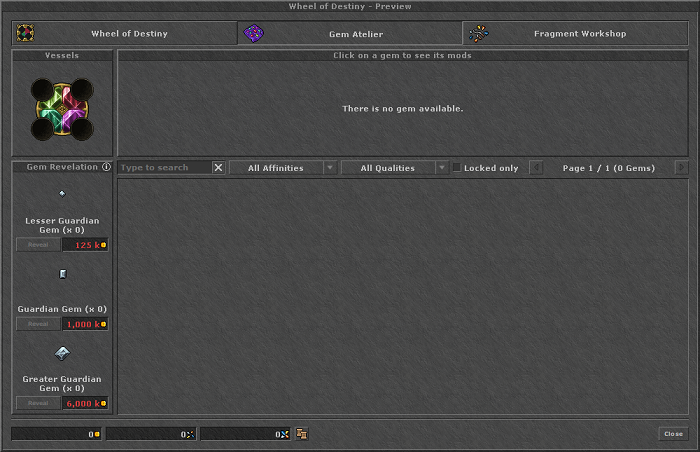Image resolution: width=700 pixels, height=452 pixels.
Task: Enable the Locked only checkbox
Action: click(x=457, y=168)
